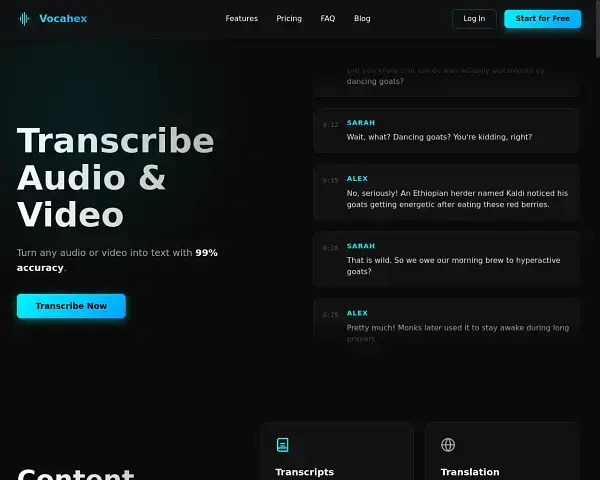600x480 pixels.
Task: Jump to the 0:12 transcript timestamp
Action: click(x=330, y=125)
